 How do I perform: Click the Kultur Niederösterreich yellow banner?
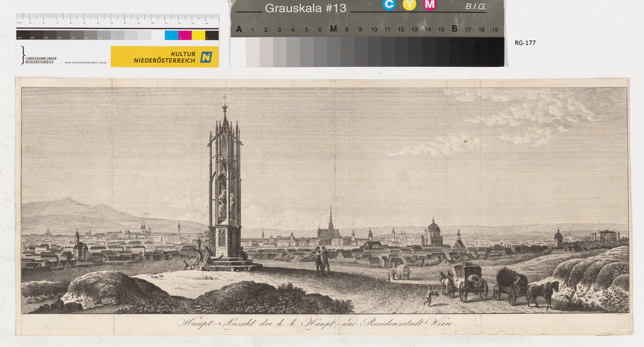click(x=164, y=57)
